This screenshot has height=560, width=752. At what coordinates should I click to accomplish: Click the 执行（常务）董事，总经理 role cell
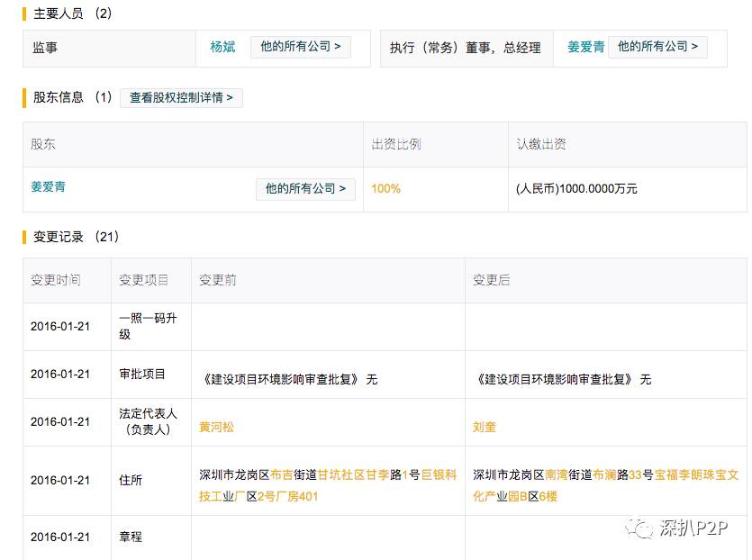[x=466, y=48]
